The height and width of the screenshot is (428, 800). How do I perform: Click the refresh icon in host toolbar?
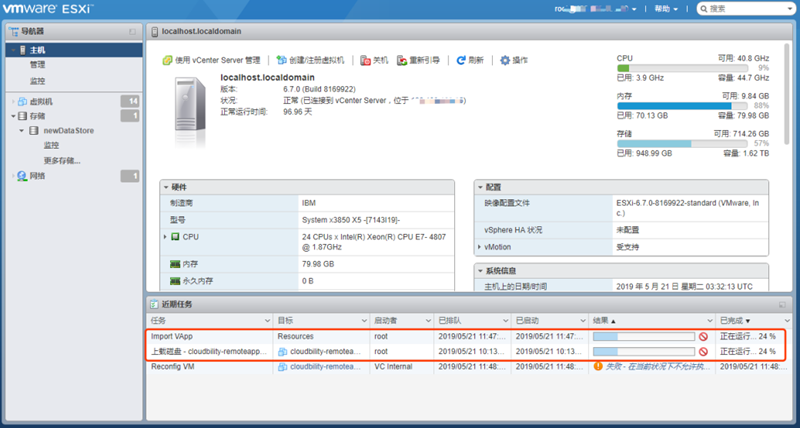tap(461, 60)
